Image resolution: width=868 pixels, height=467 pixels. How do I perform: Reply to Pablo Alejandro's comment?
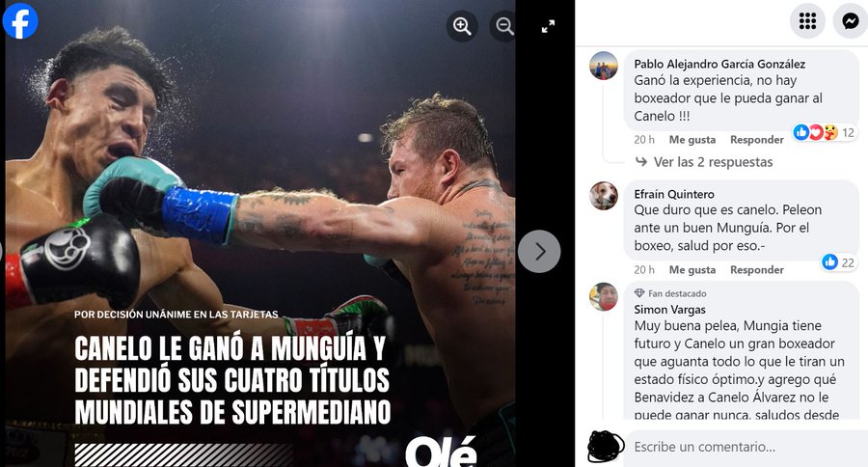pyautogui.click(x=757, y=140)
